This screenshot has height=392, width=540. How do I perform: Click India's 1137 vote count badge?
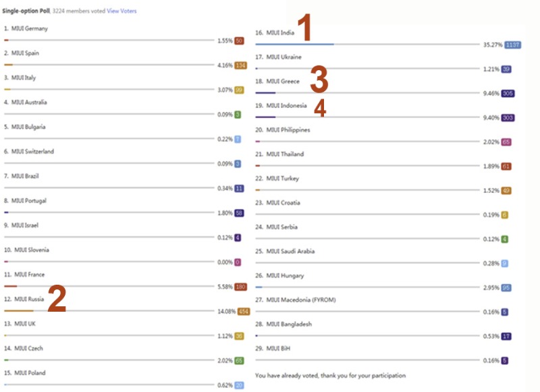tap(513, 45)
